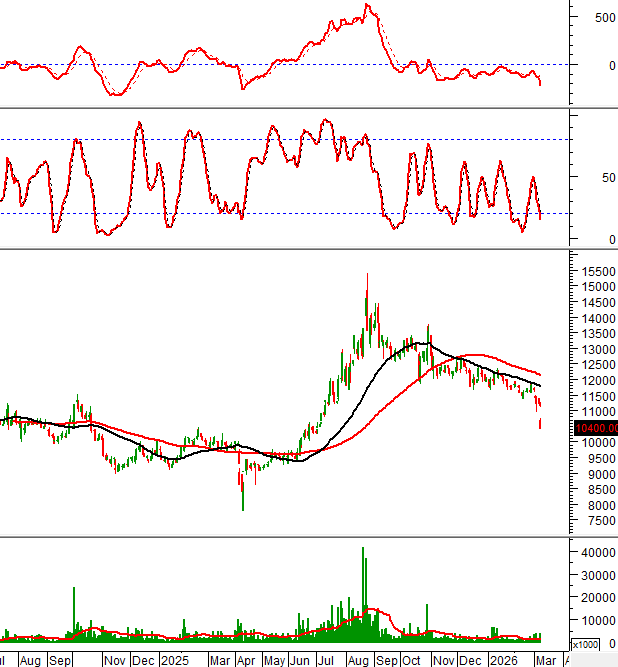Pick the Apr month label on time axis
Viewport: 618px width, 667px height.
[245, 660]
